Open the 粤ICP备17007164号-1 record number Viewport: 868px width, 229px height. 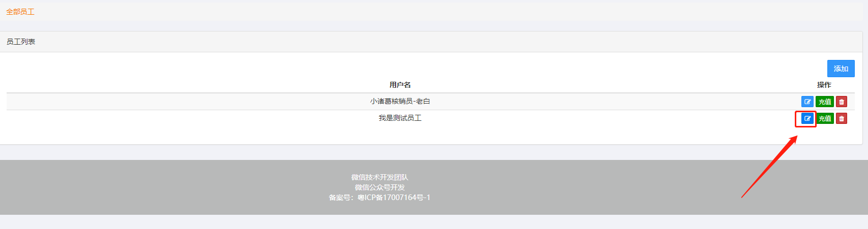tap(394, 198)
